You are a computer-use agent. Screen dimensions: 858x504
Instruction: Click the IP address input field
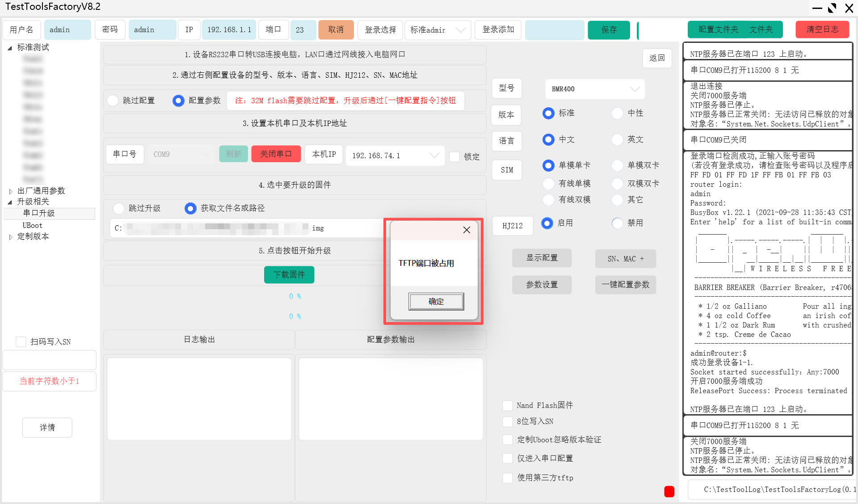click(x=229, y=29)
